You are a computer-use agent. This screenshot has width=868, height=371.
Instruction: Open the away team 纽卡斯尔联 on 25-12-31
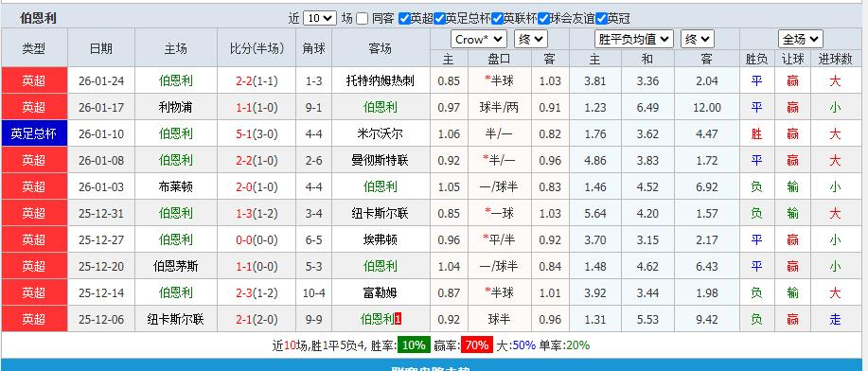coord(381,213)
